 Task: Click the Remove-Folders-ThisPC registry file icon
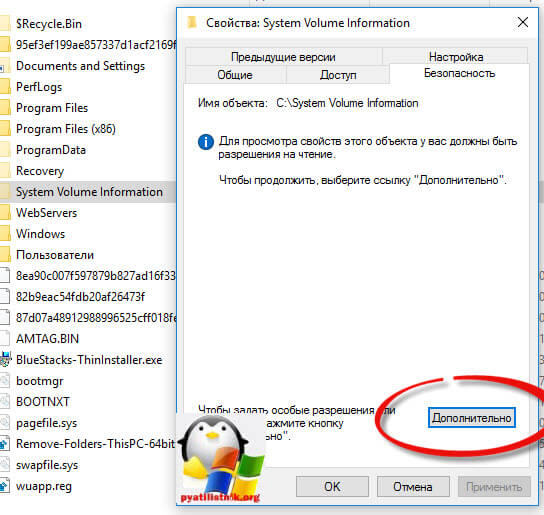pos(4,444)
